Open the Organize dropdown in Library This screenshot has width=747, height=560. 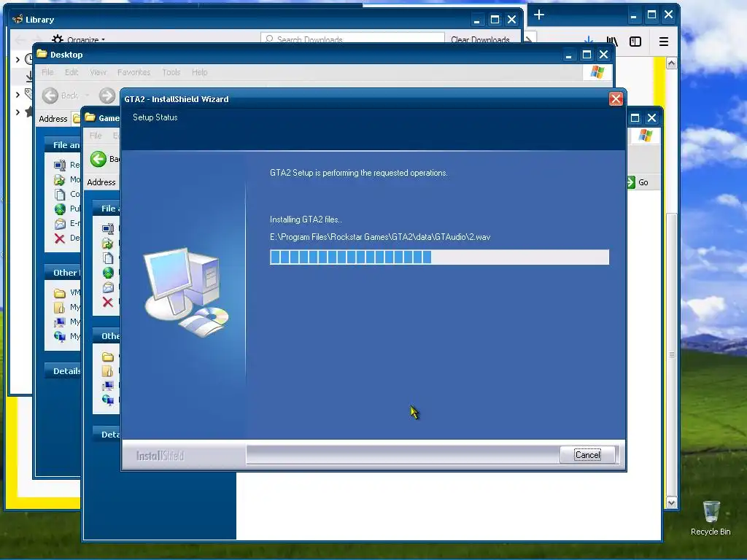click(79, 39)
